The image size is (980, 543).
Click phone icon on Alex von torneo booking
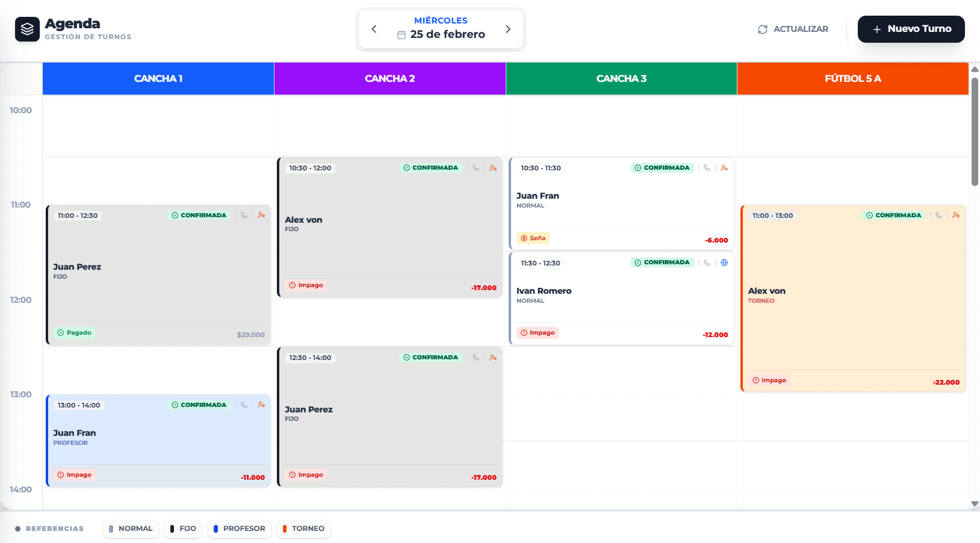(938, 216)
